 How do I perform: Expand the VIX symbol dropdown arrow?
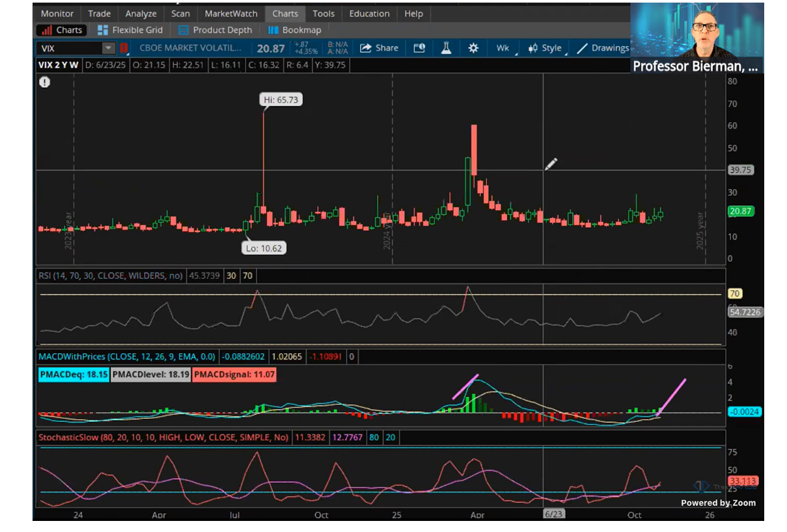(108, 48)
